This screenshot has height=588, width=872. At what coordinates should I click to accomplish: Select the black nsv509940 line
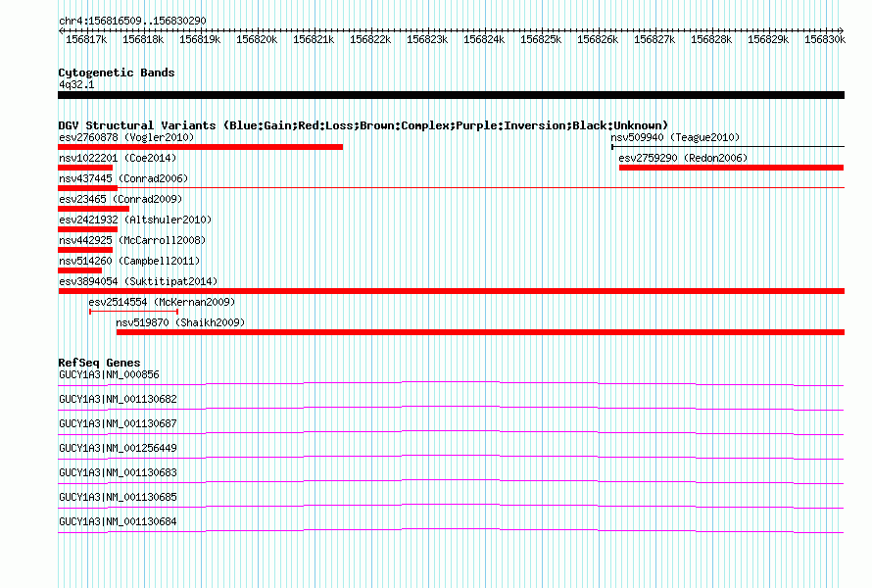click(728, 147)
